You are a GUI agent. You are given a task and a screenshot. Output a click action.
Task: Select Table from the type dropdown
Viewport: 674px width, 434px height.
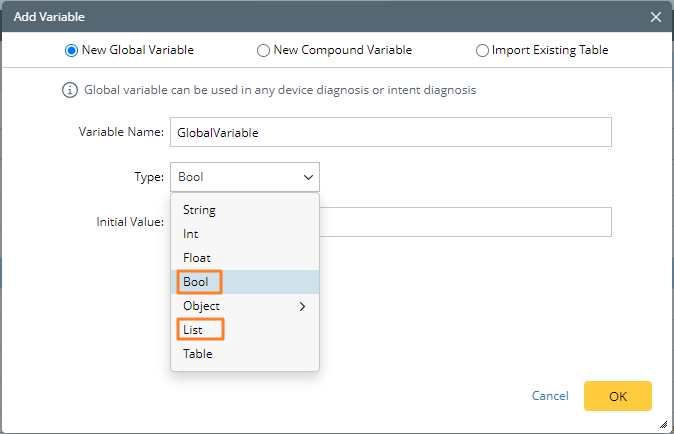pos(197,353)
